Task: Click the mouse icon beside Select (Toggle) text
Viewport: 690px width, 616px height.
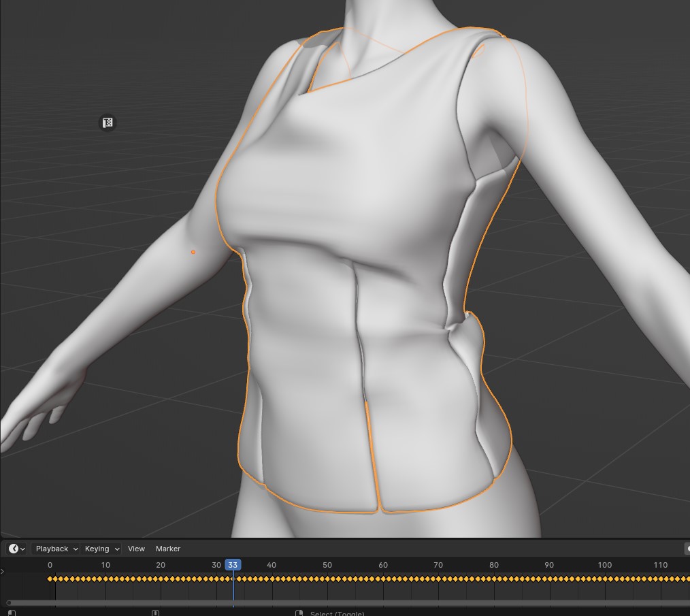Action: [300, 613]
